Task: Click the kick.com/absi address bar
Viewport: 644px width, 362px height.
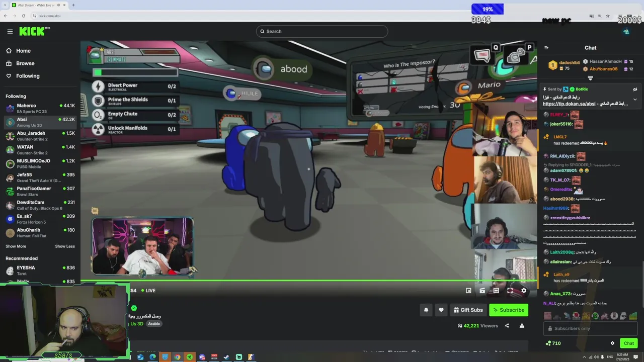Action: point(50,16)
